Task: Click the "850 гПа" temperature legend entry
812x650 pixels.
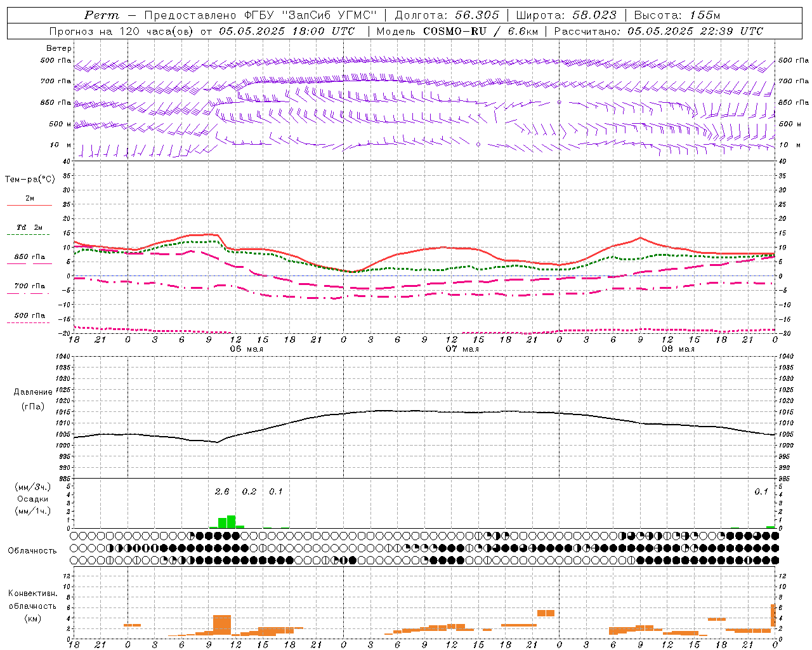Action: 29,257
